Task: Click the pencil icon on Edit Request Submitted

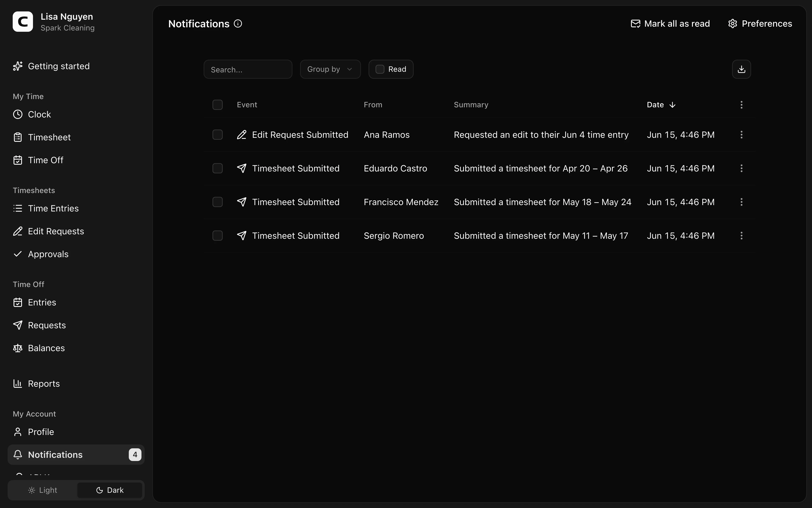Action: (x=241, y=135)
